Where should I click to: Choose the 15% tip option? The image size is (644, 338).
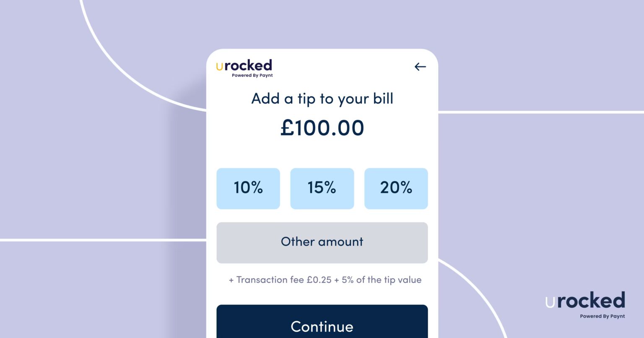pyautogui.click(x=322, y=188)
